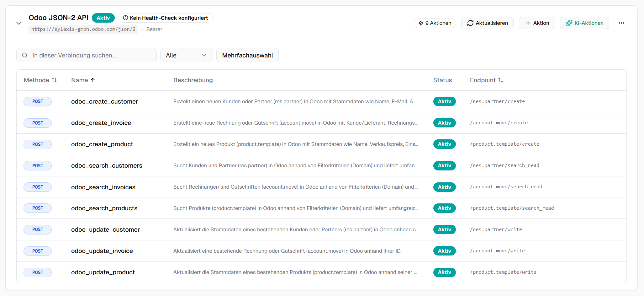Click the base URL https://sylaxis-gmbh.odoo.com/json/2
The height and width of the screenshot is (296, 644).
83,29
